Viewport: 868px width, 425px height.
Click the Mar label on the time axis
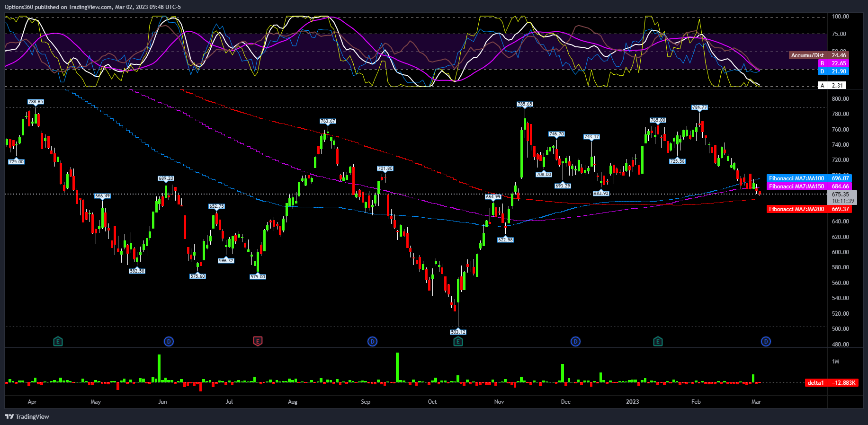point(756,402)
